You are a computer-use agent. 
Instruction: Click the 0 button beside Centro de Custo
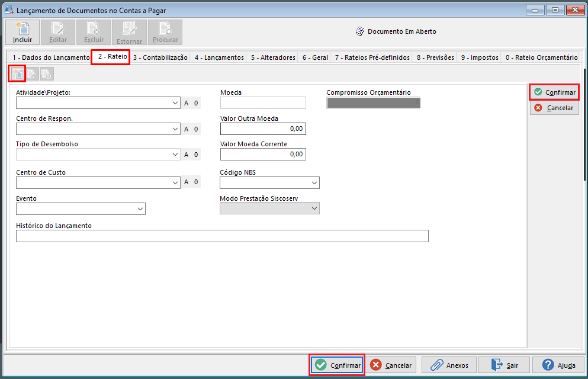196,182
